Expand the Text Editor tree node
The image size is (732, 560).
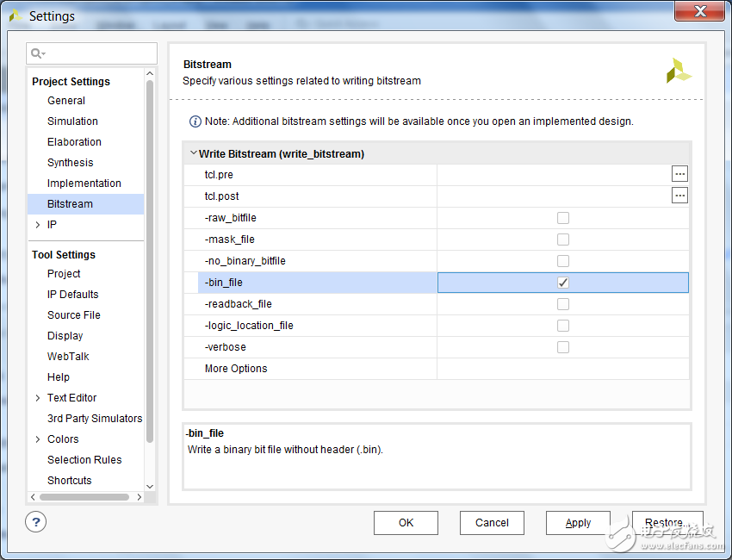(x=37, y=398)
